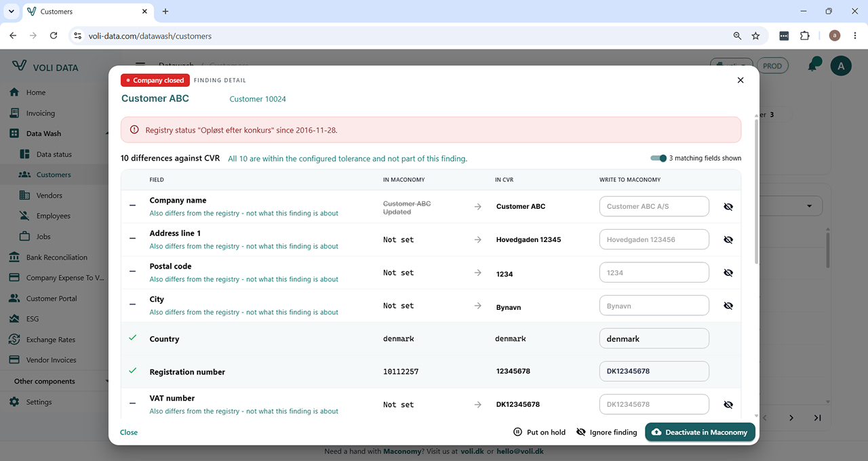The image size is (868, 461).
Task: Click Ignore finding
Action: tap(606, 432)
